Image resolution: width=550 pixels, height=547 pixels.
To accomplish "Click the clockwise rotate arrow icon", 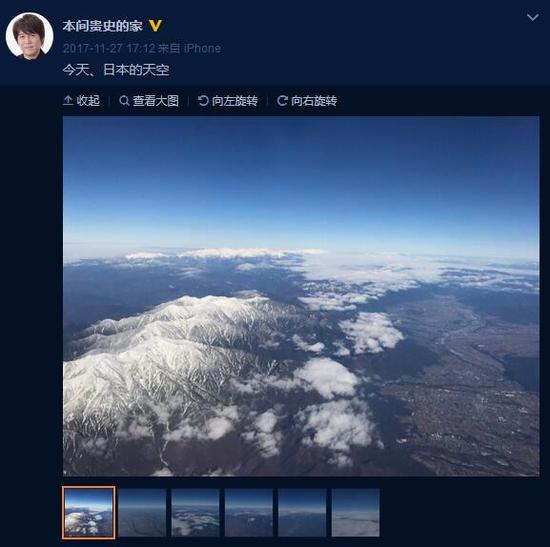I will 282,101.
